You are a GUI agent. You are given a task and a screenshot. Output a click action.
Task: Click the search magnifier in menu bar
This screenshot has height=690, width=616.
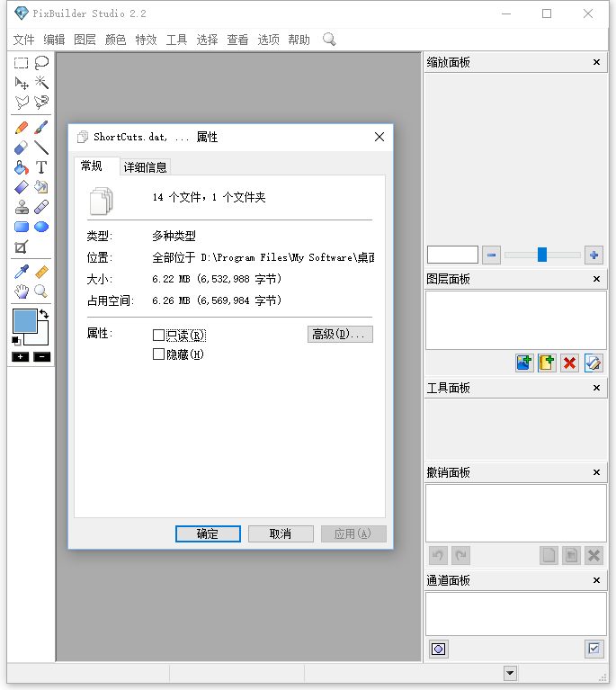[x=329, y=39]
